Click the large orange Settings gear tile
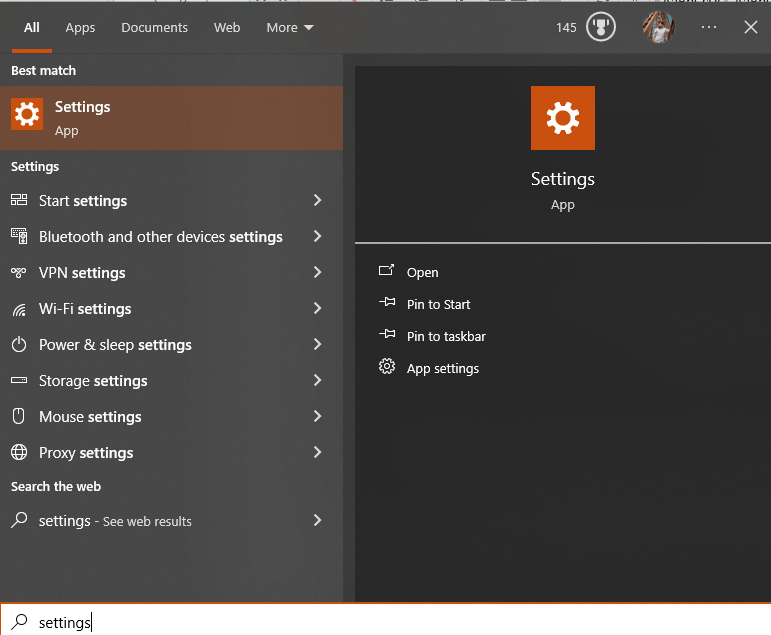771x635 pixels. coord(563,118)
